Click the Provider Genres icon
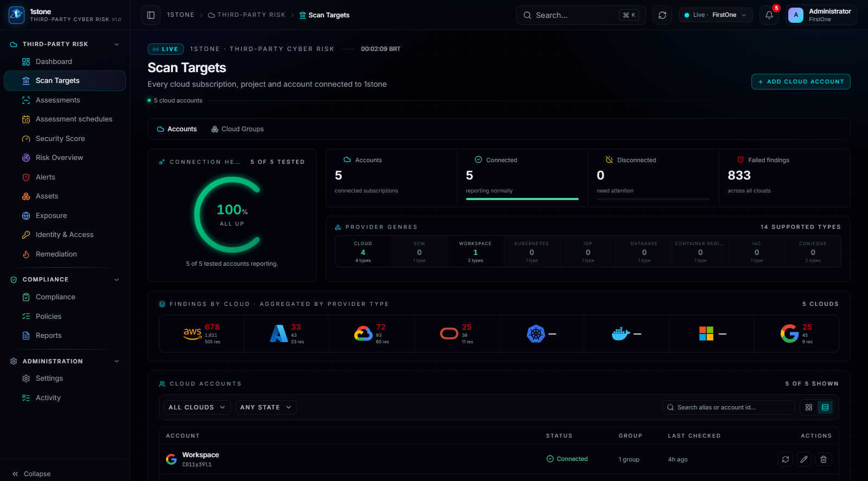 pyautogui.click(x=338, y=227)
